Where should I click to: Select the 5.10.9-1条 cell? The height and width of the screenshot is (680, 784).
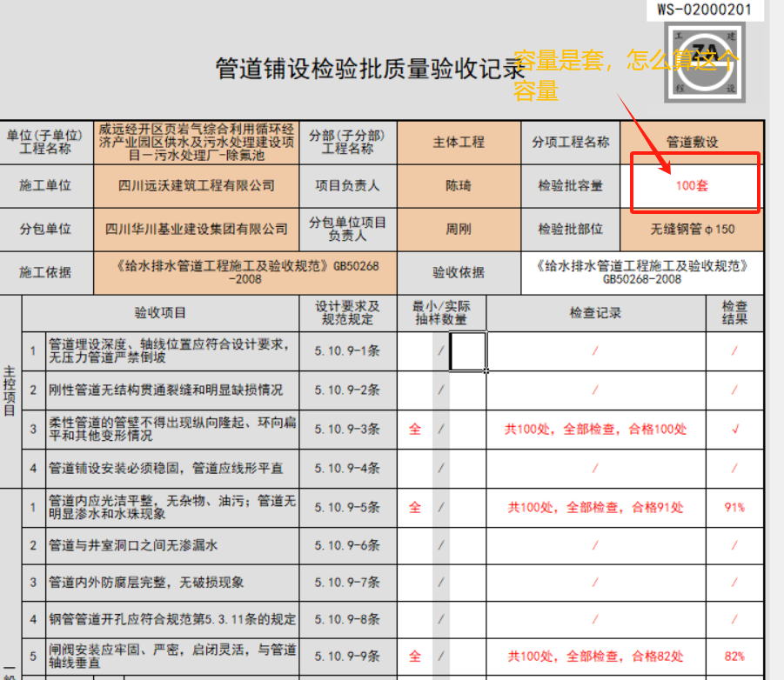point(347,351)
